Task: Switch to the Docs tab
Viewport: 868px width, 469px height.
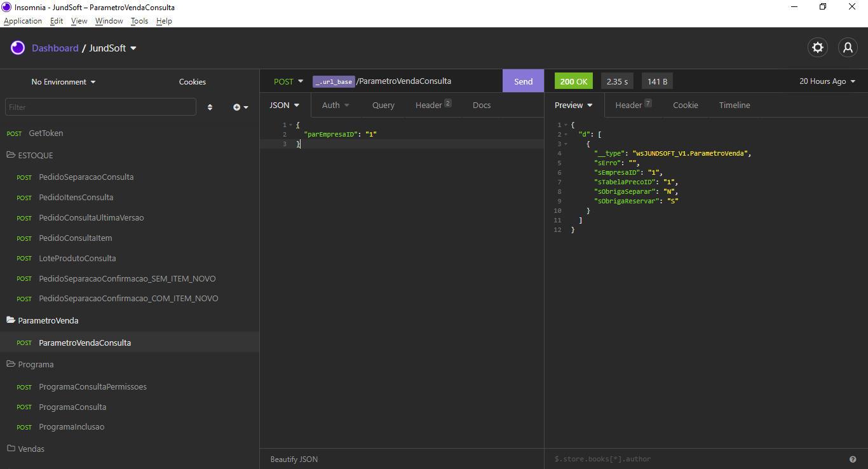Action: (x=482, y=105)
